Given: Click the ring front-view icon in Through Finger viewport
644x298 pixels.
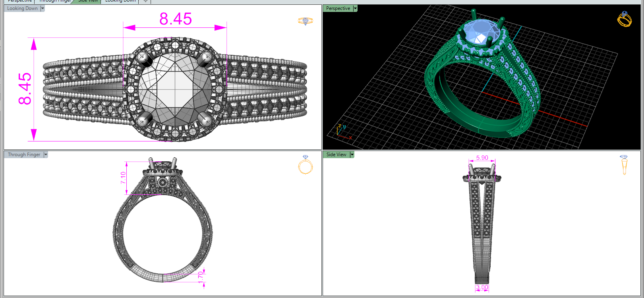Looking at the screenshot, I should [305, 165].
